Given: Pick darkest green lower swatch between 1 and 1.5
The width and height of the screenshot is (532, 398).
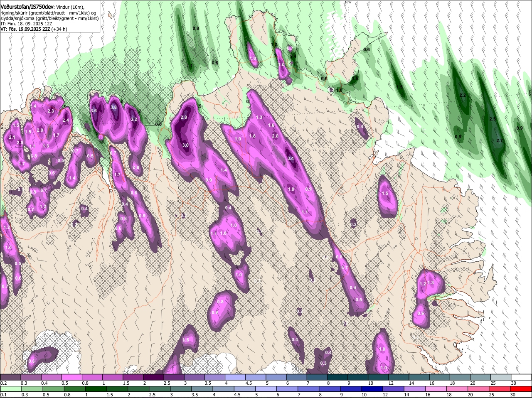Looking at the screenshot, I should pos(96,388).
